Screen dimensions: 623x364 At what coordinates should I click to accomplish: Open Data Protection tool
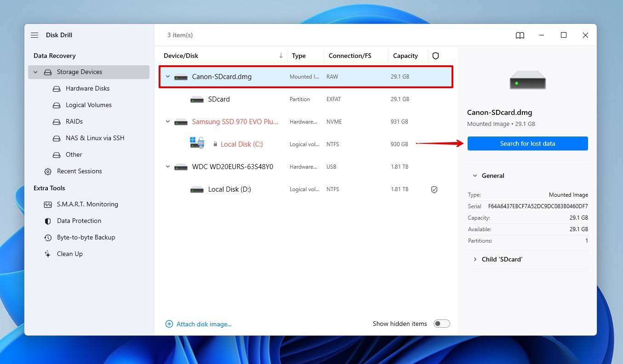[x=79, y=221]
